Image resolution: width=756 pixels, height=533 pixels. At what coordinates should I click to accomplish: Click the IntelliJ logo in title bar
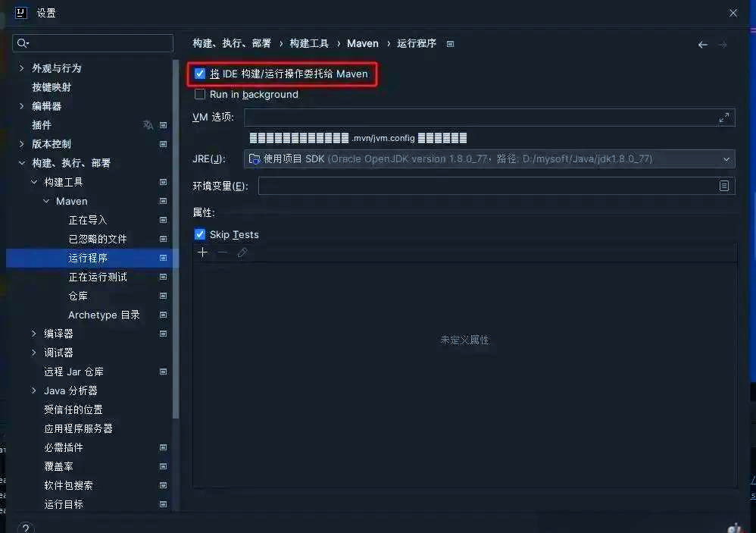(20, 13)
